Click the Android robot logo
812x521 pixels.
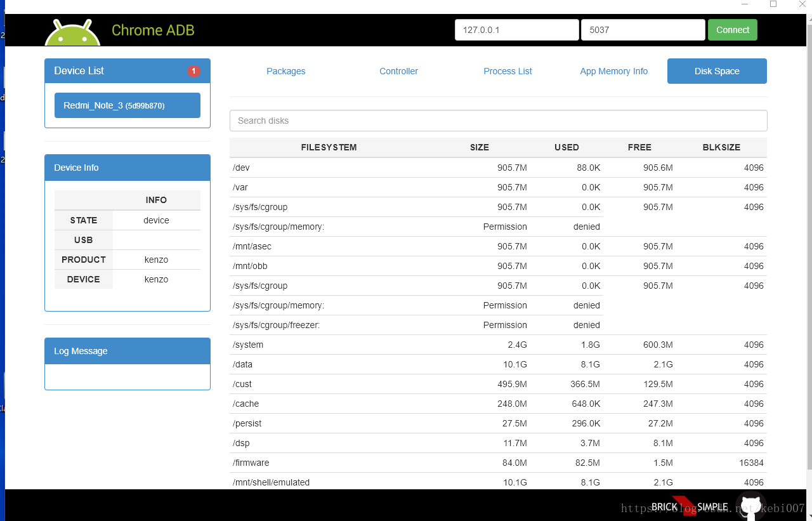tap(73, 32)
